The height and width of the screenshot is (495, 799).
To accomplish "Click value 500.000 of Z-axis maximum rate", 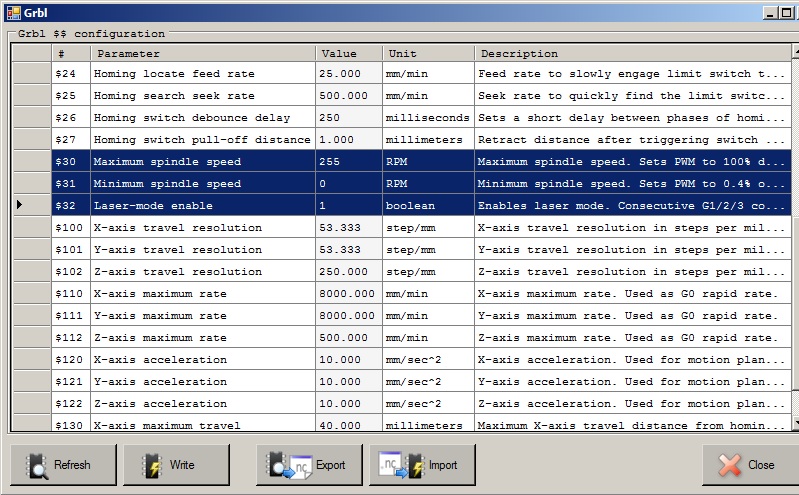I will coord(349,337).
